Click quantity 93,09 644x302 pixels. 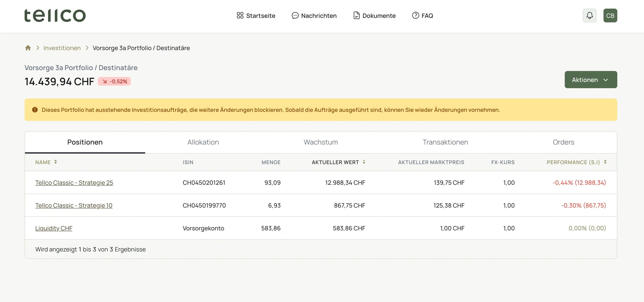[272, 183]
